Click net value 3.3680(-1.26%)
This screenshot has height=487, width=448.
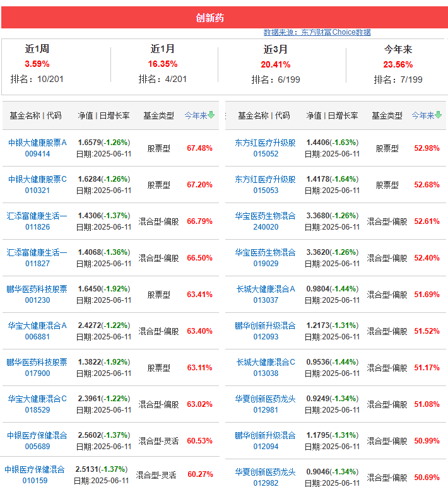(332, 216)
